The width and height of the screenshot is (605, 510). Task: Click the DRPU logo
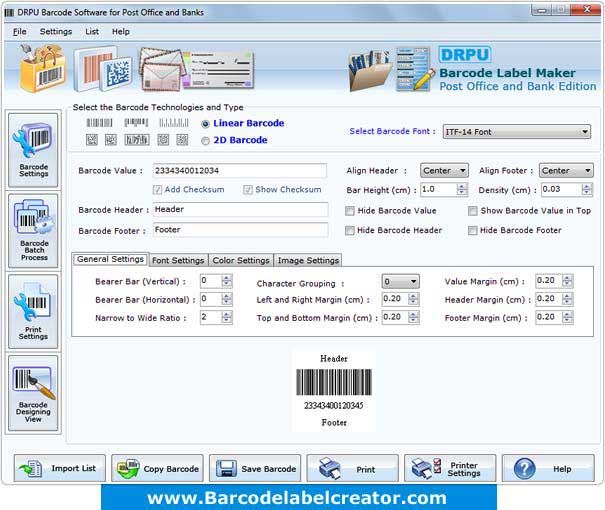click(x=465, y=55)
